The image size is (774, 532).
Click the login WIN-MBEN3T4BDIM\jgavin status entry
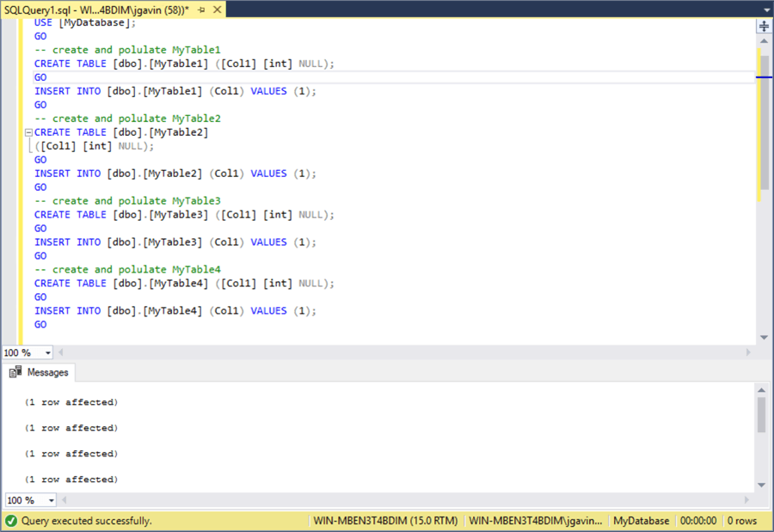(536, 521)
